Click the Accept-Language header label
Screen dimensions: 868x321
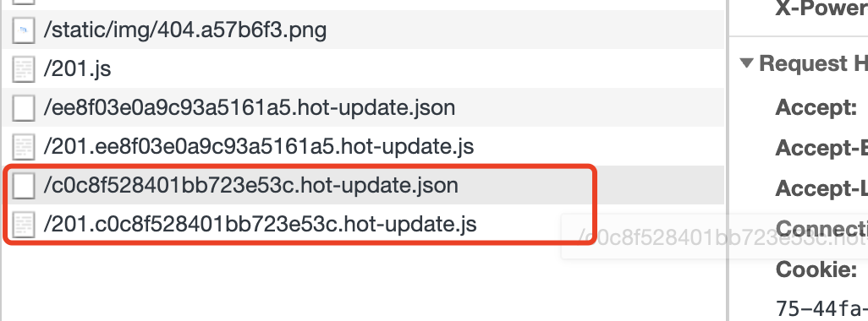(x=821, y=188)
